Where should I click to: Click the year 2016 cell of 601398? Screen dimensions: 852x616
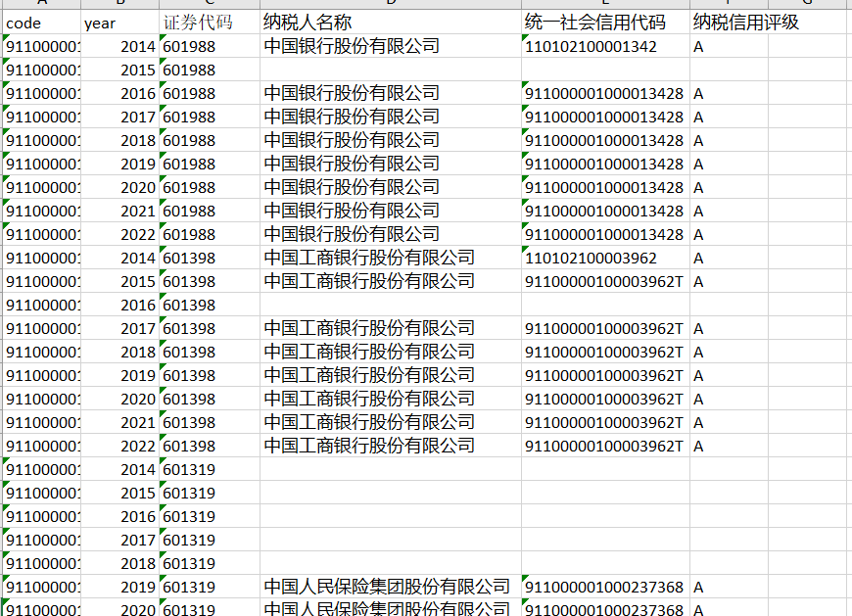[x=118, y=305]
